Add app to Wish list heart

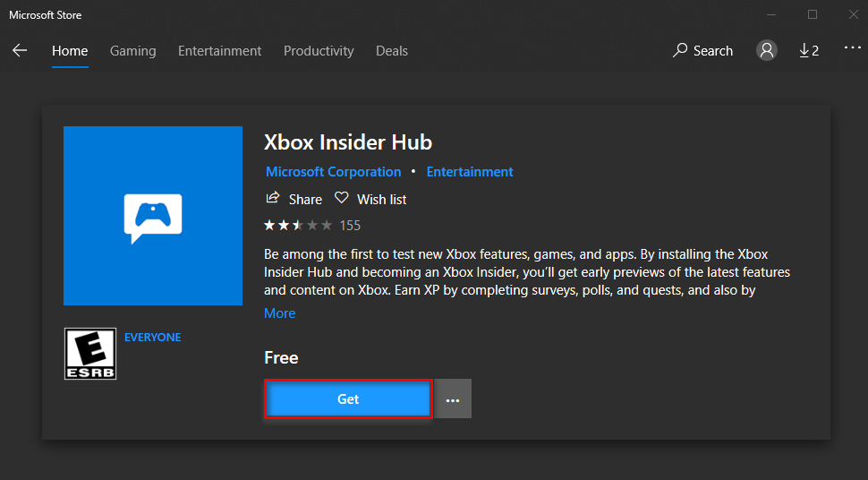click(x=341, y=199)
